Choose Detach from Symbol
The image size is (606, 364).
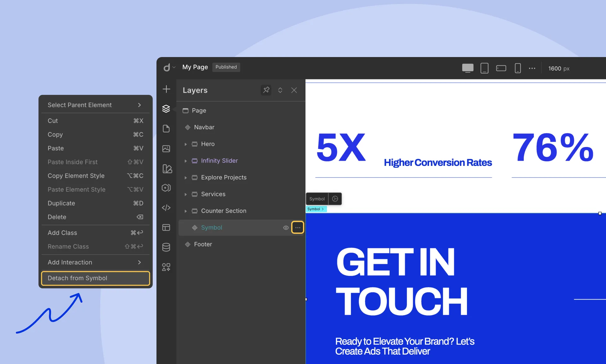[95, 278]
